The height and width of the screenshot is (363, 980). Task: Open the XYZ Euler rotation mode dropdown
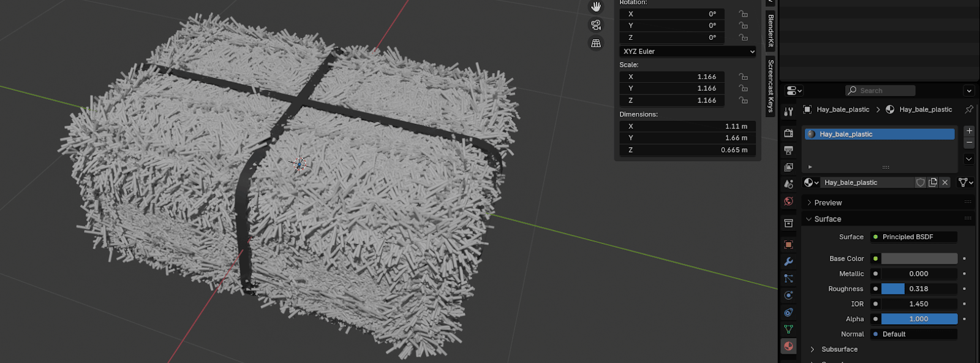point(688,52)
